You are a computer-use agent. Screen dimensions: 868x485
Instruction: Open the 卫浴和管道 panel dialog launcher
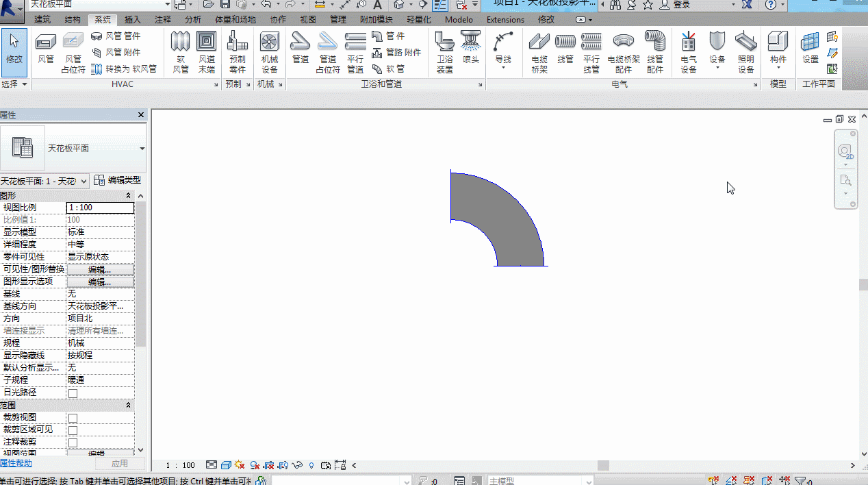[481, 85]
